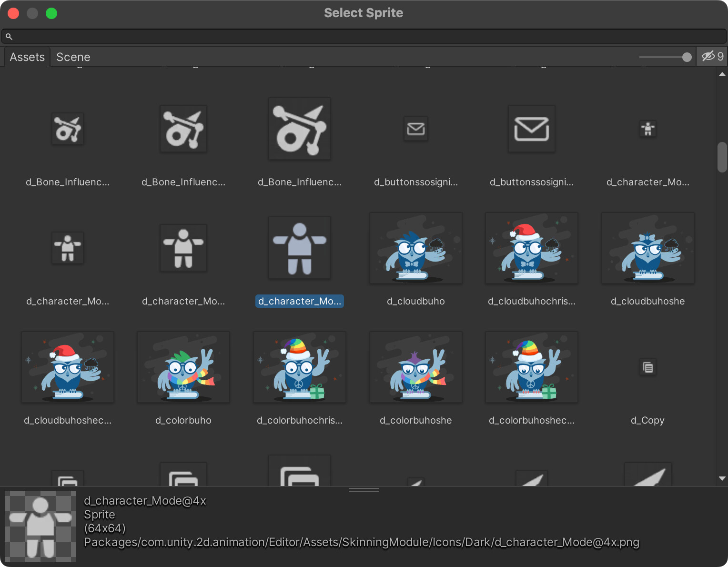Select the large envelope d_buttonssosigni icon

click(x=531, y=129)
